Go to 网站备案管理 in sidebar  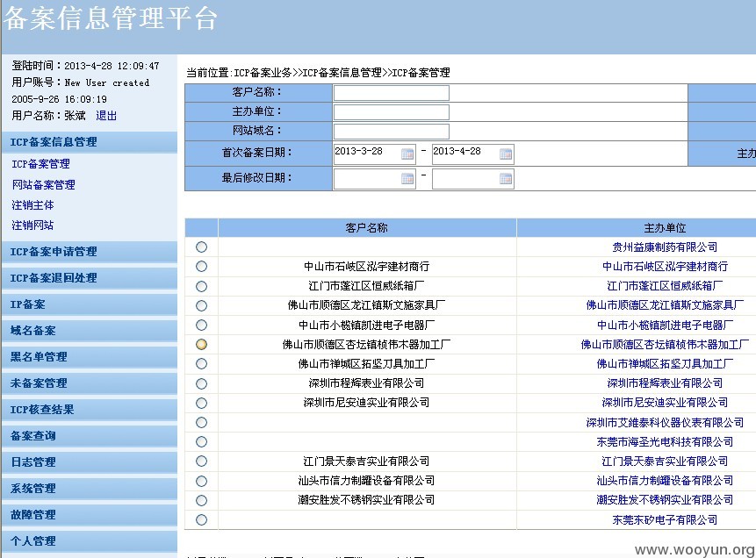pyautogui.click(x=43, y=184)
